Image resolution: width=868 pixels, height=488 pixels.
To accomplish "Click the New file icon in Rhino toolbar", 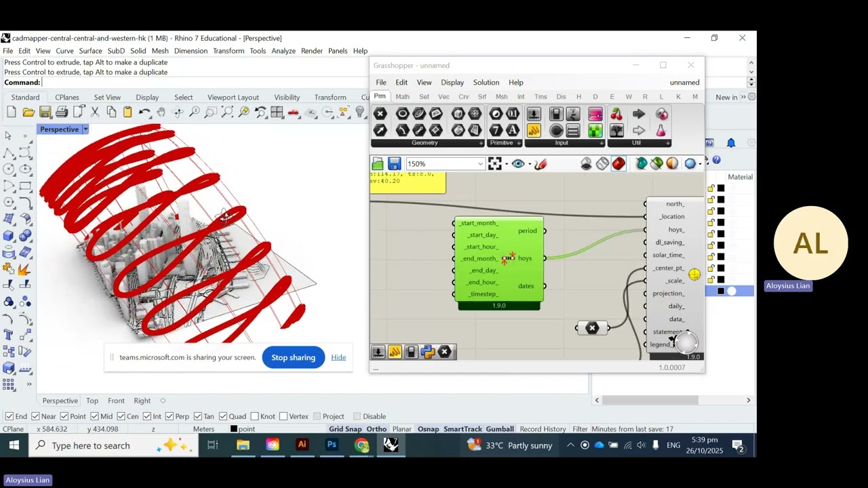I will (x=12, y=113).
